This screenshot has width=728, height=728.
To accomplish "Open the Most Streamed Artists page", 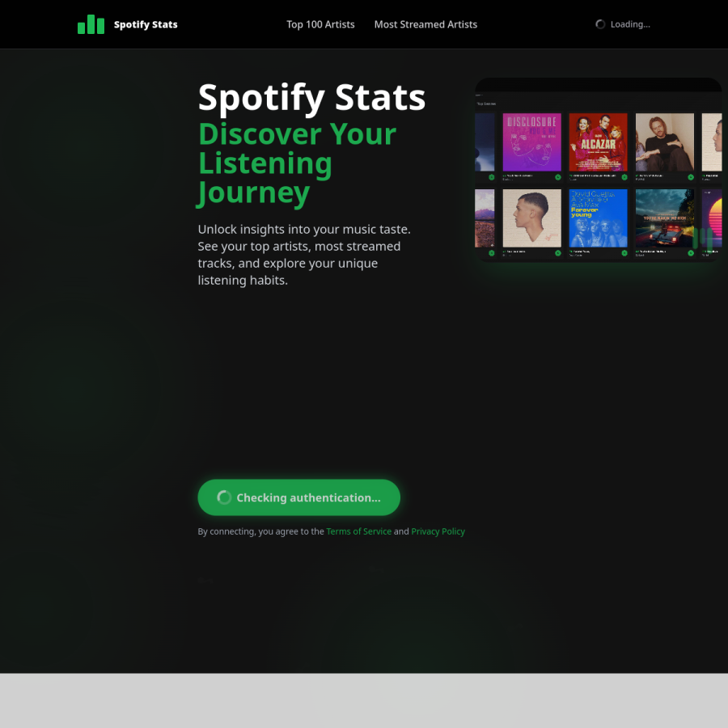I will [x=425, y=24].
